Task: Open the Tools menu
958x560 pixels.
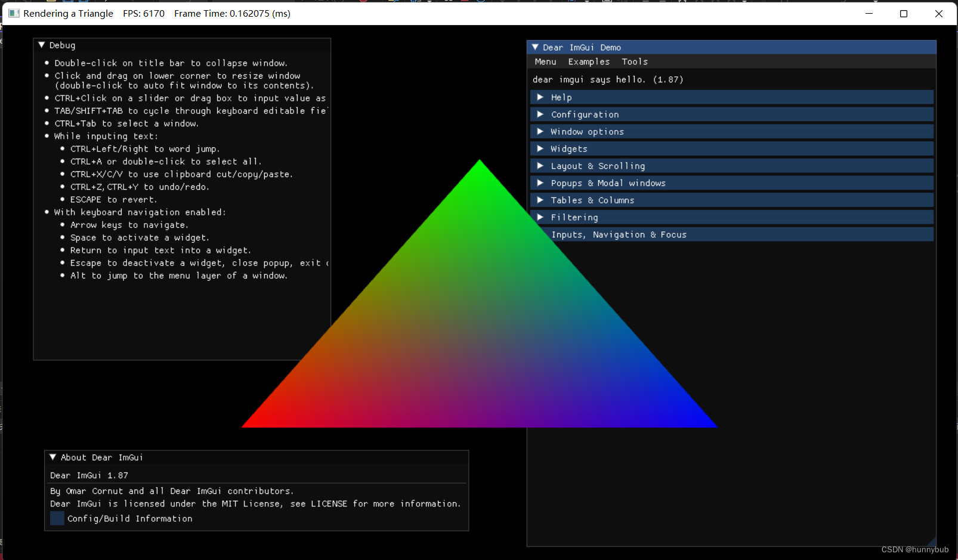Action: (x=634, y=61)
